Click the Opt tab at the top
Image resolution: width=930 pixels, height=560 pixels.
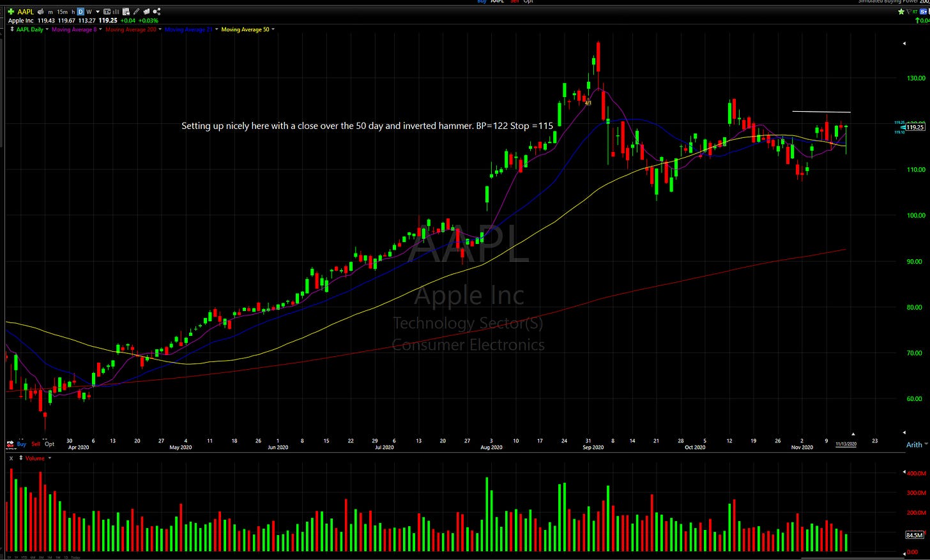pyautogui.click(x=528, y=1)
